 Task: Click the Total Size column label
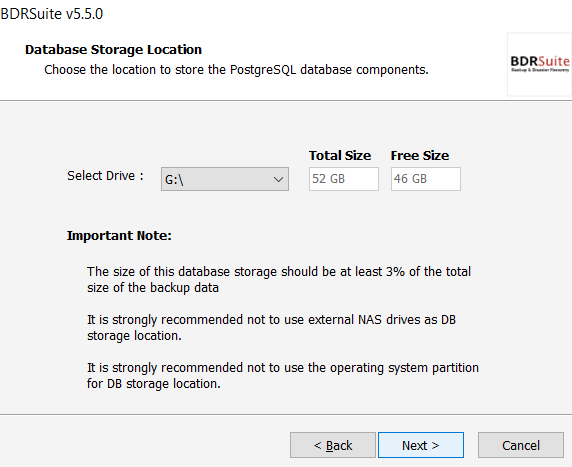[x=340, y=156]
